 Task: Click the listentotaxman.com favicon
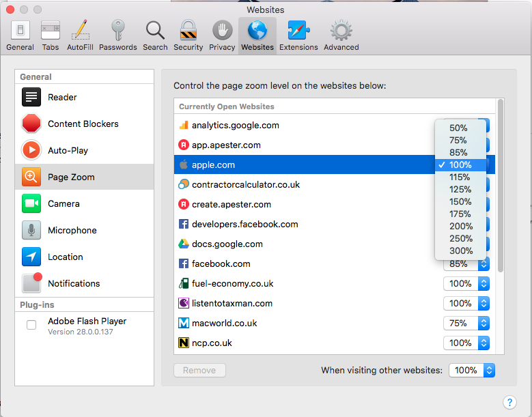(184, 303)
